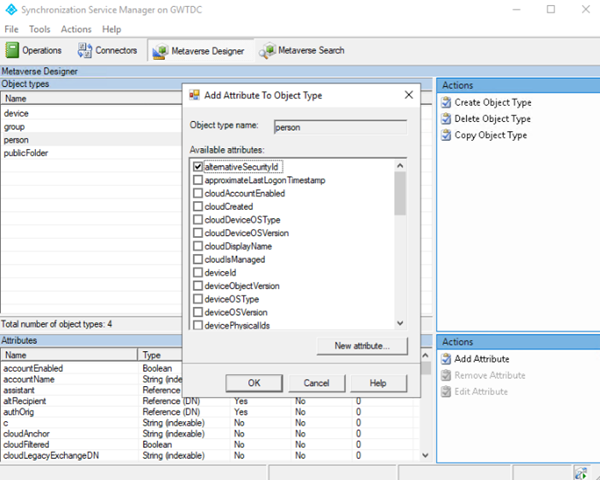Click the Create Object Type action icon
Image resolution: width=600 pixels, height=480 pixels.
coord(446,102)
